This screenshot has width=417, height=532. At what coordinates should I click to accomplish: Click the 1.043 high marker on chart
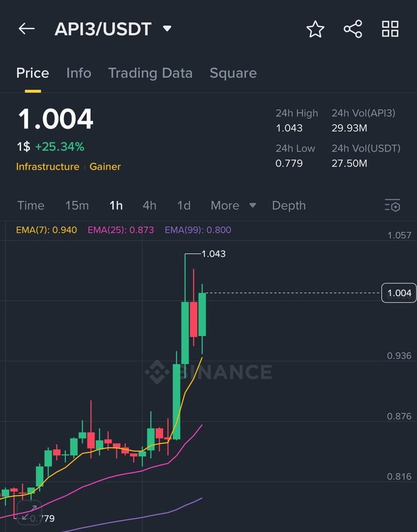[x=213, y=254]
